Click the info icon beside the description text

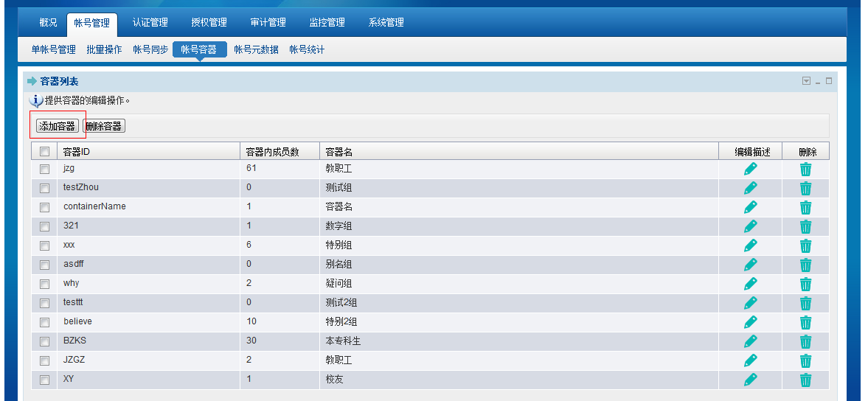tap(35, 101)
